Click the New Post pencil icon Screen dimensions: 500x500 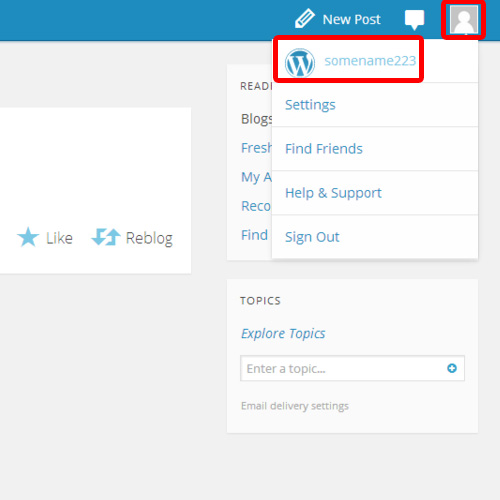[x=305, y=18]
